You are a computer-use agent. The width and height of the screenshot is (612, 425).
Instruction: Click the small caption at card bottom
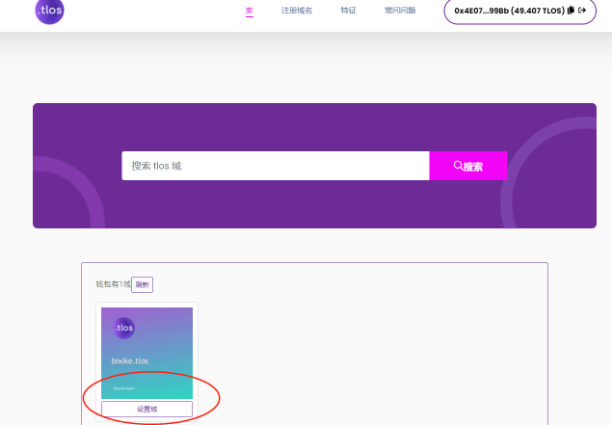coord(124,388)
